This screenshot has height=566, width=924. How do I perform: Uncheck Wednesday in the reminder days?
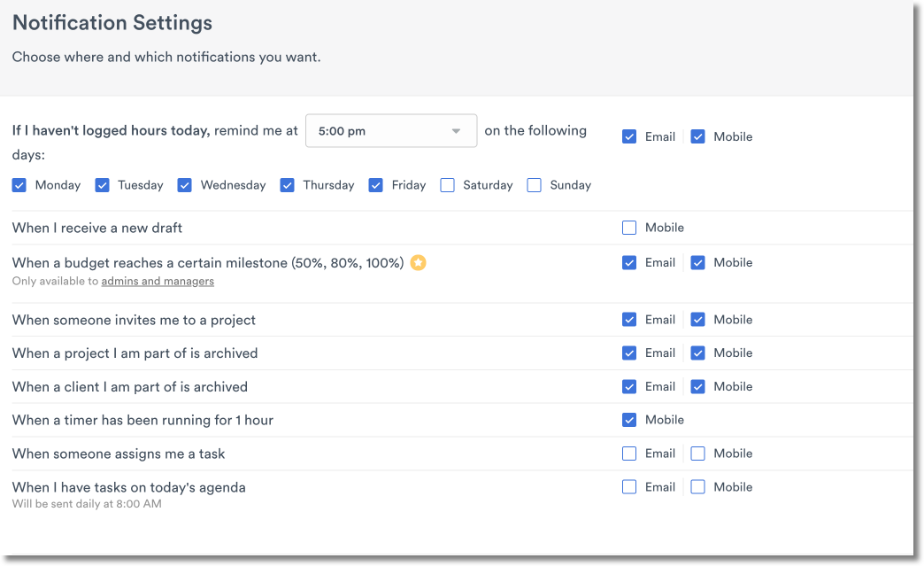[184, 185]
